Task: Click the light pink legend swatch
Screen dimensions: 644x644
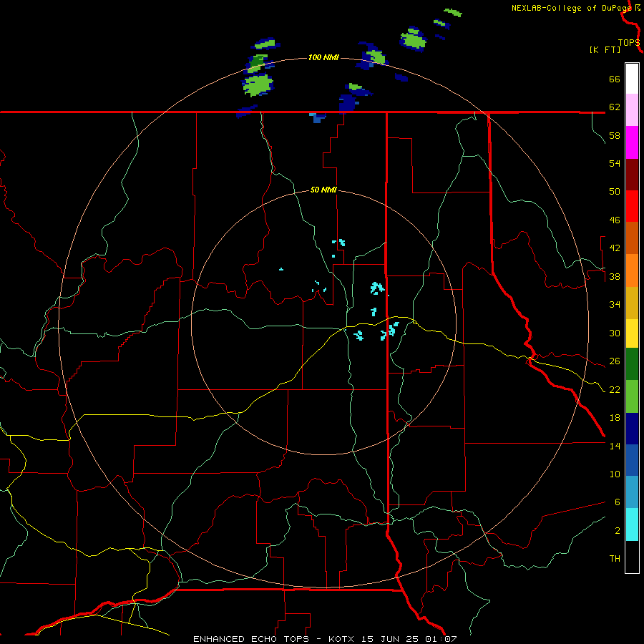Action: click(x=632, y=109)
